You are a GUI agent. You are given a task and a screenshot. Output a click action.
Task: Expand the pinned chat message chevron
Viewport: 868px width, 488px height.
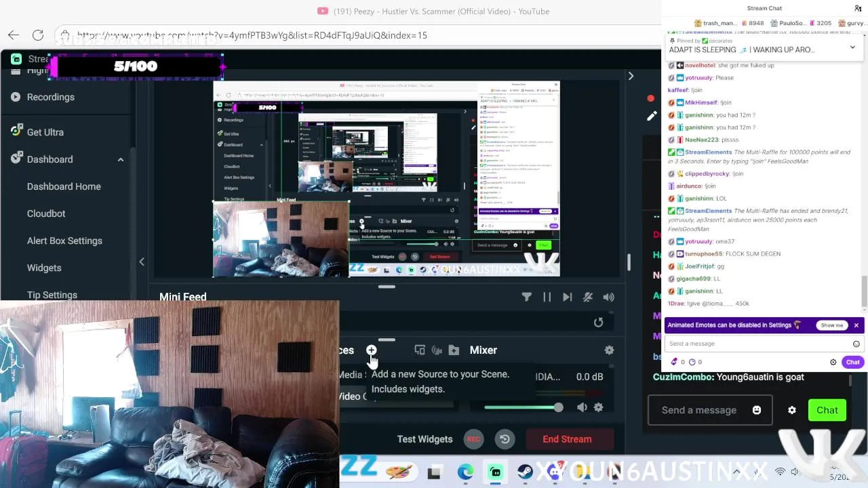(852, 47)
